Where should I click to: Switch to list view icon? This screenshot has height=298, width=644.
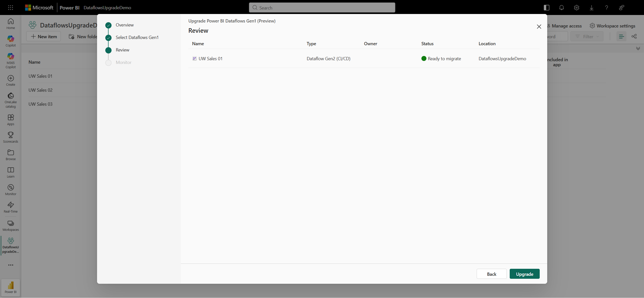pyautogui.click(x=621, y=36)
